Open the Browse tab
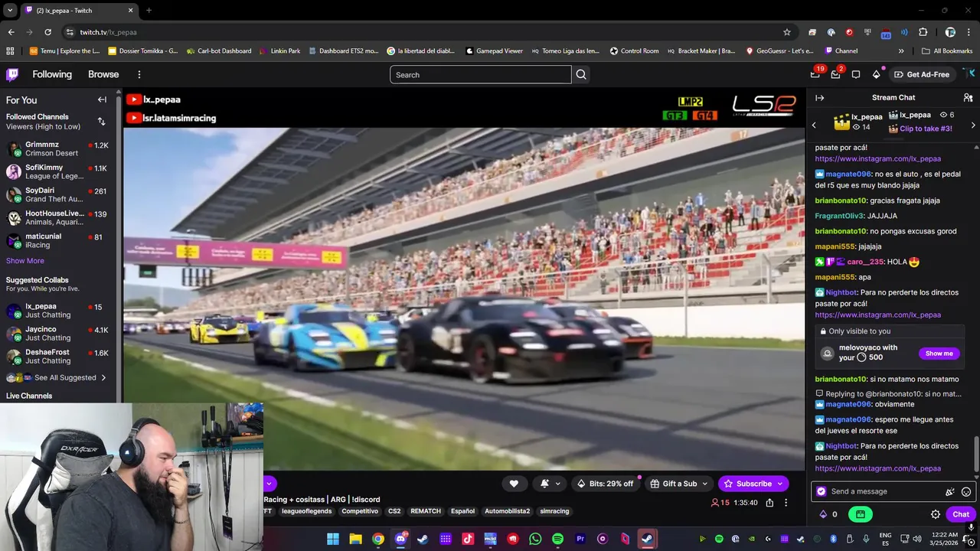Screen dimensions: 980x551 (103, 74)
